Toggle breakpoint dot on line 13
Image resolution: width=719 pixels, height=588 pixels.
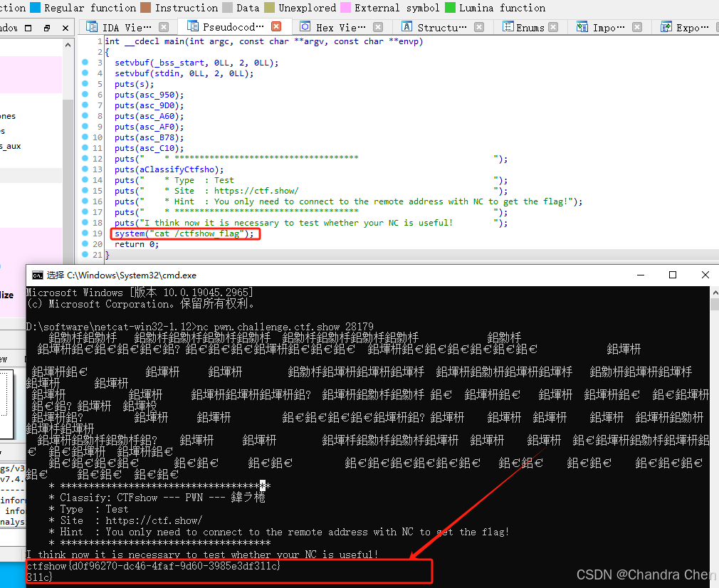85,169
